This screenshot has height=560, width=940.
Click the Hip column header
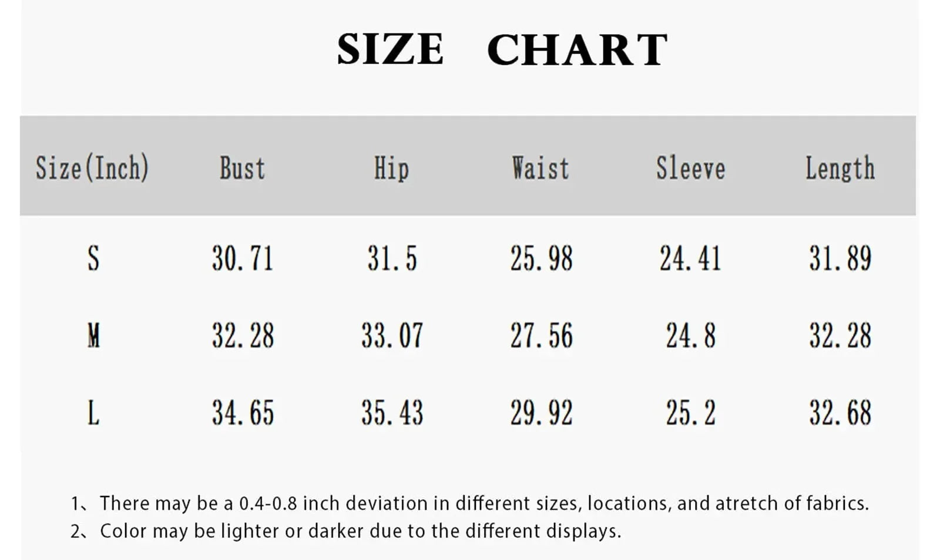point(391,168)
